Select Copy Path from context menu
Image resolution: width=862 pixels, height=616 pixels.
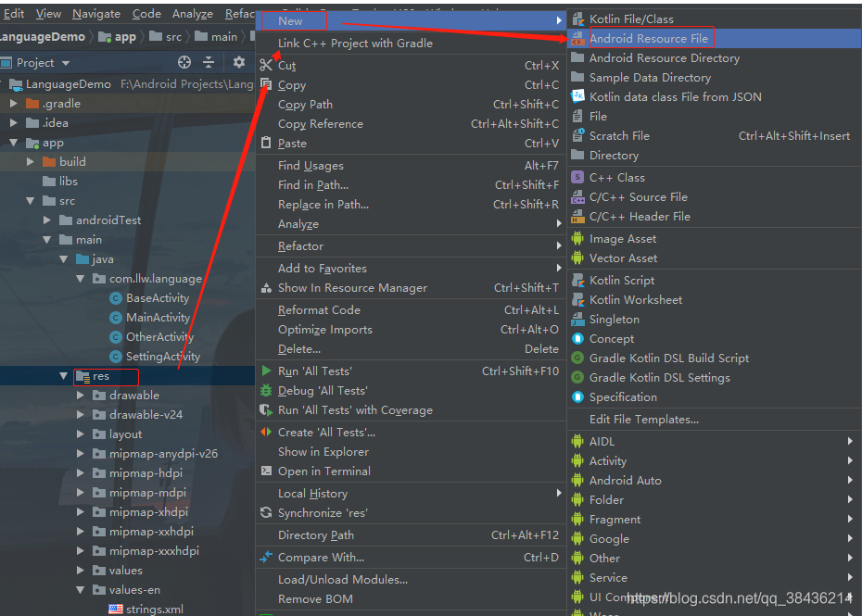point(412,105)
